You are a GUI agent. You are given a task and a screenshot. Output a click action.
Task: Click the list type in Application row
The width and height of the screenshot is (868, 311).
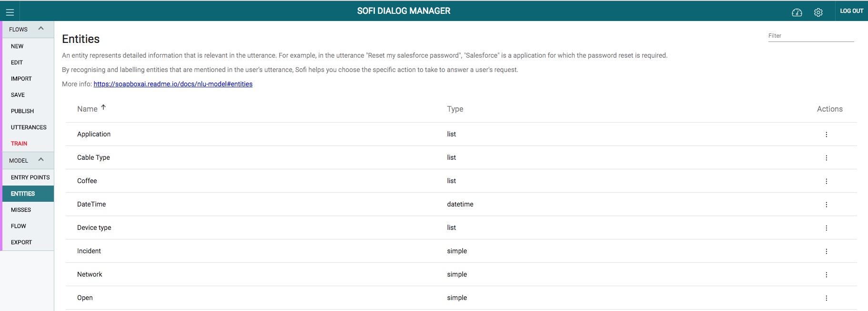(x=451, y=135)
